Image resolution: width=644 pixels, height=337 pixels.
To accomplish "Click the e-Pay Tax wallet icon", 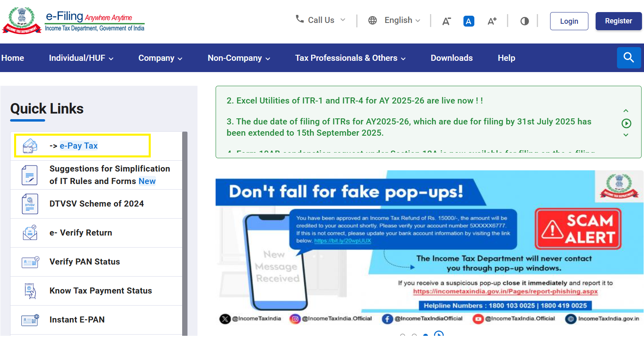I will click(x=30, y=146).
